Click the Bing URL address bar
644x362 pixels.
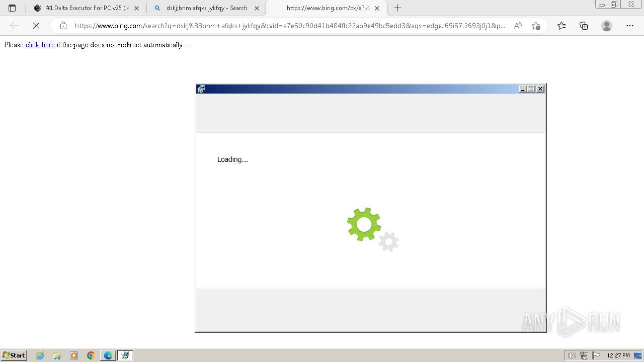point(290,26)
